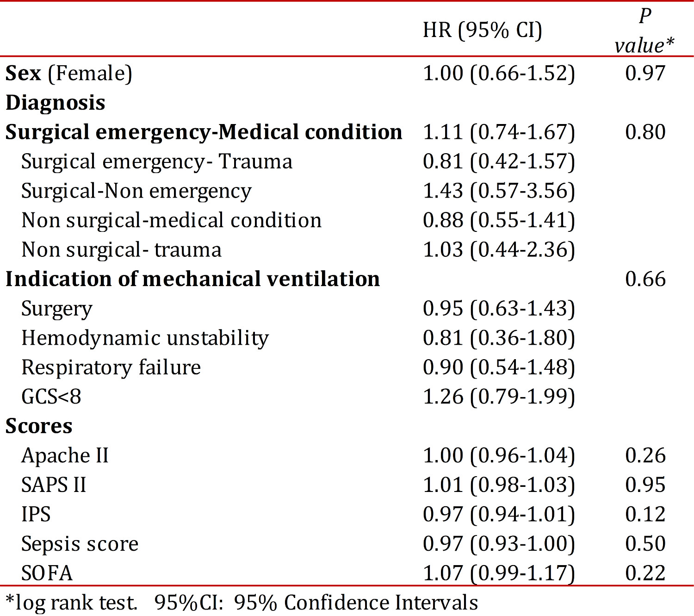Screen dimensions: 694x616
Task: Select the Hemodynamic unstability row label
Action: 145,338
